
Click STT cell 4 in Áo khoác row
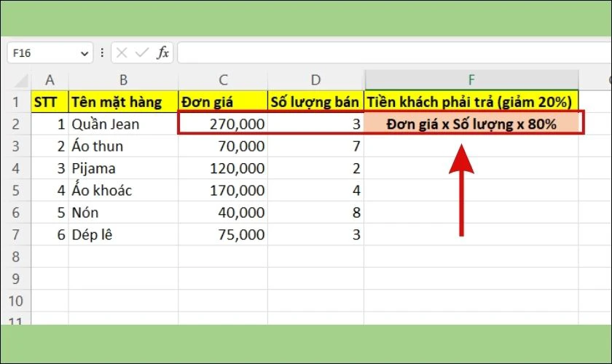click(50, 191)
